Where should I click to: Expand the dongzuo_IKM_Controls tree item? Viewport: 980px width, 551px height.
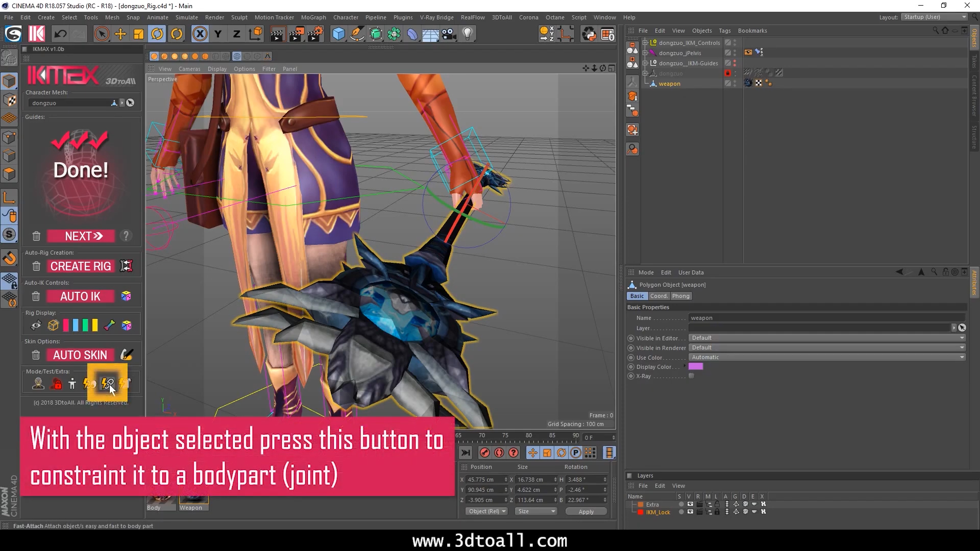pos(645,43)
